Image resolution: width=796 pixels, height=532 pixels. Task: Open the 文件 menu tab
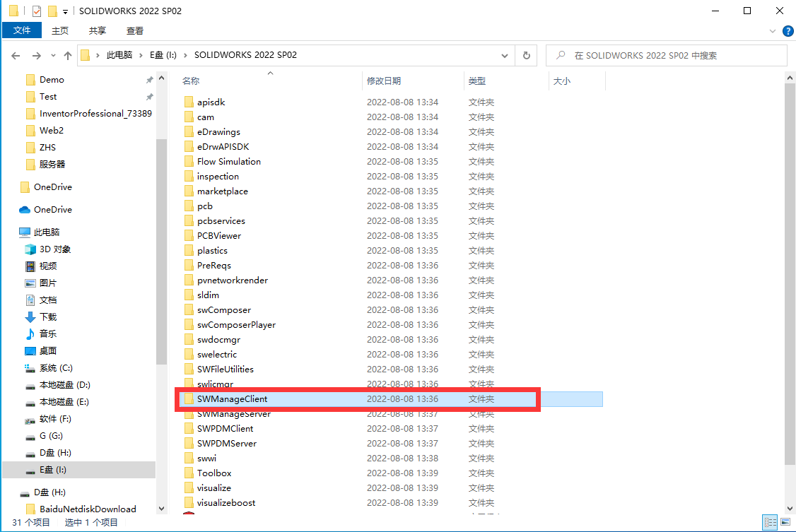point(22,30)
